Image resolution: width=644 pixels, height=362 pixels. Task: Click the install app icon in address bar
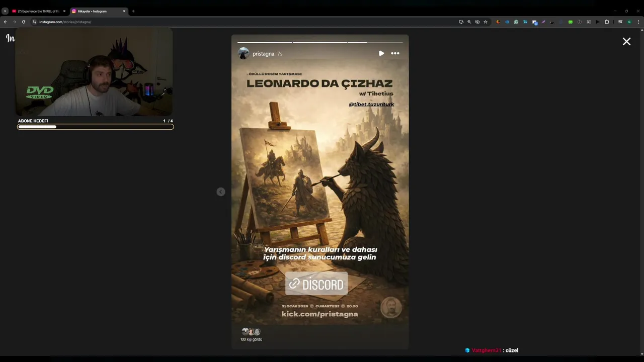point(461,22)
